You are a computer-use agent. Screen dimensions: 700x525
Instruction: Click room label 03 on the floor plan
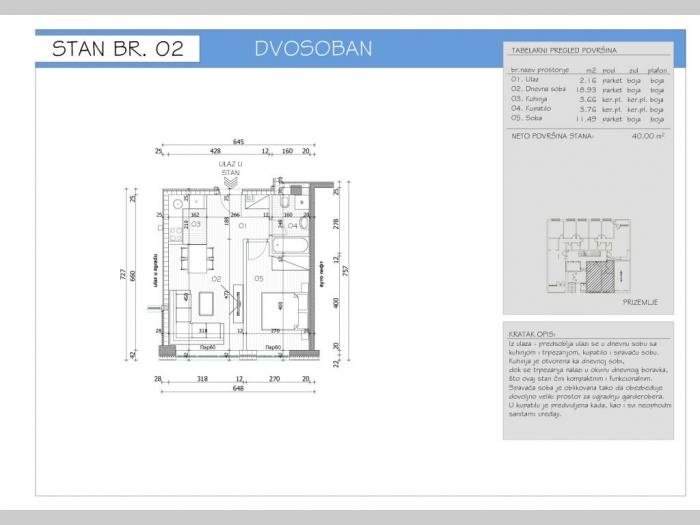click(x=196, y=224)
